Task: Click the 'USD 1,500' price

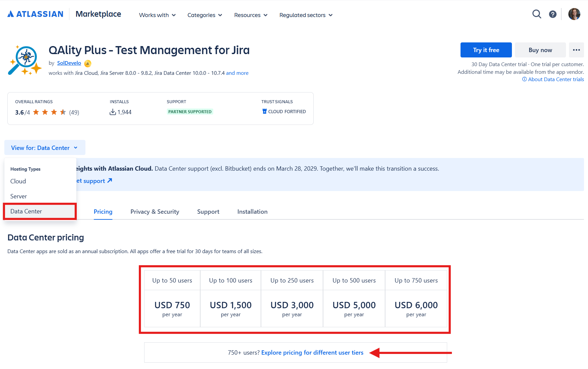Action: tap(231, 305)
